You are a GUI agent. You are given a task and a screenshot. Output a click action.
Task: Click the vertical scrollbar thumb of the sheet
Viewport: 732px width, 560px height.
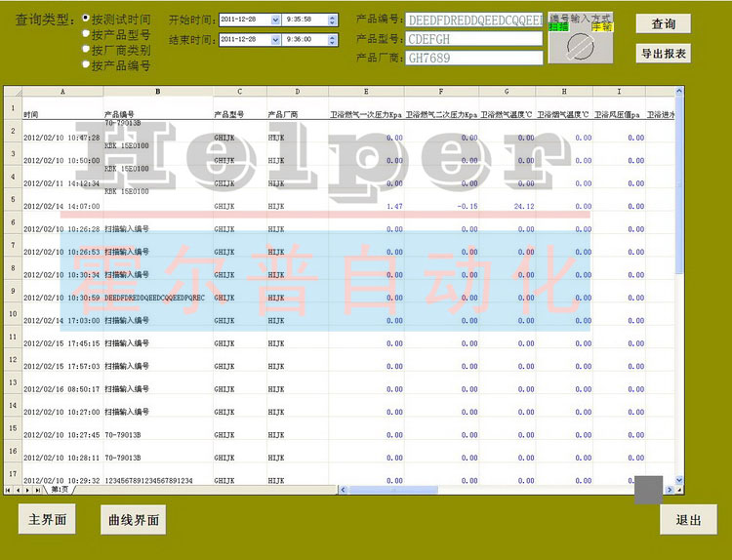[679, 184]
